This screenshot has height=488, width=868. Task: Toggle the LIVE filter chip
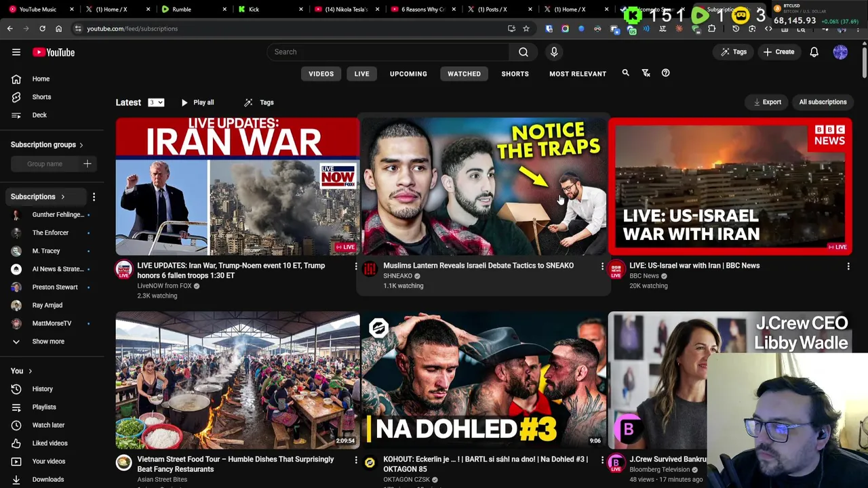coord(361,74)
